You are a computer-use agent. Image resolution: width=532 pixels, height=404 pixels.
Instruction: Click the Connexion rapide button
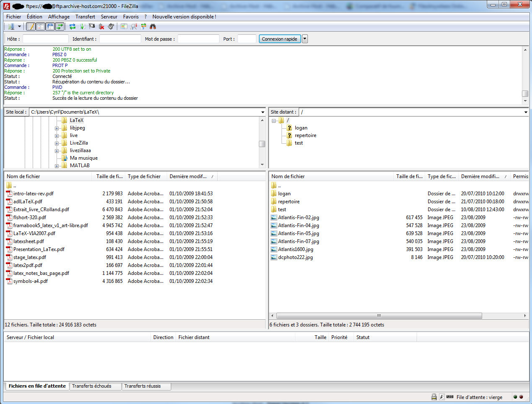tap(279, 39)
